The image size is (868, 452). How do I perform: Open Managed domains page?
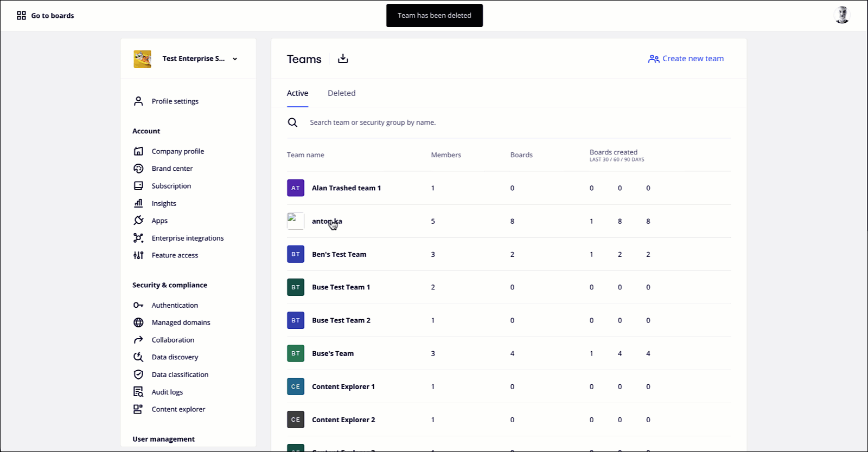click(x=181, y=322)
